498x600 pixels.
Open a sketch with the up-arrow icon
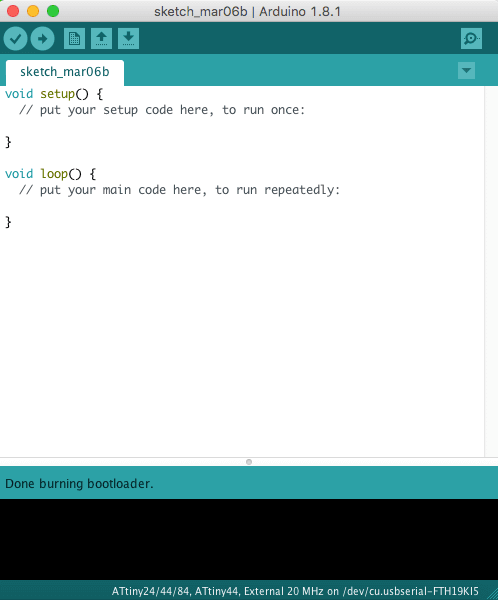(101, 38)
